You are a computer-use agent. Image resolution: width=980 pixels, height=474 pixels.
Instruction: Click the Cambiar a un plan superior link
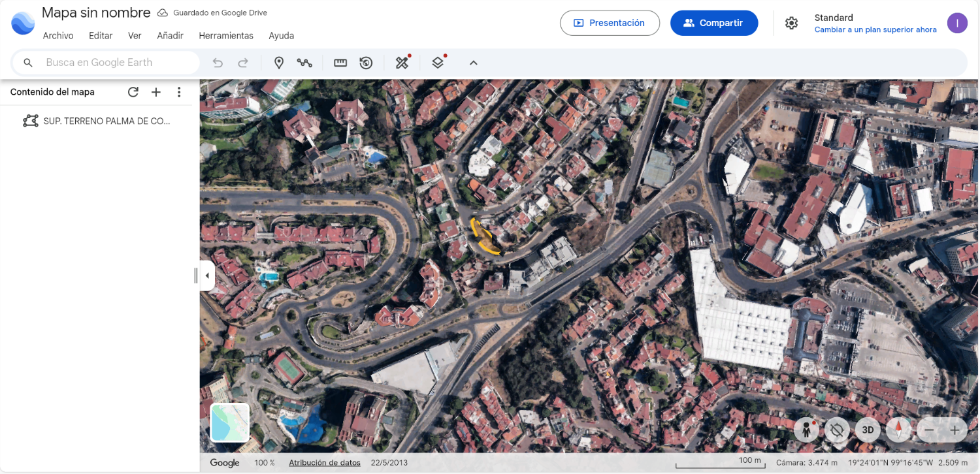coord(875,30)
